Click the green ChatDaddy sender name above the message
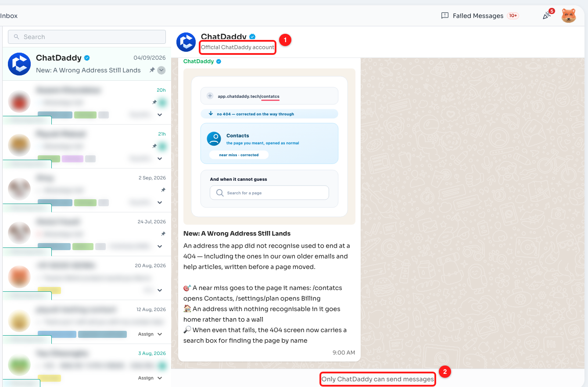Image resolution: width=588 pixels, height=387 pixels. (x=198, y=61)
